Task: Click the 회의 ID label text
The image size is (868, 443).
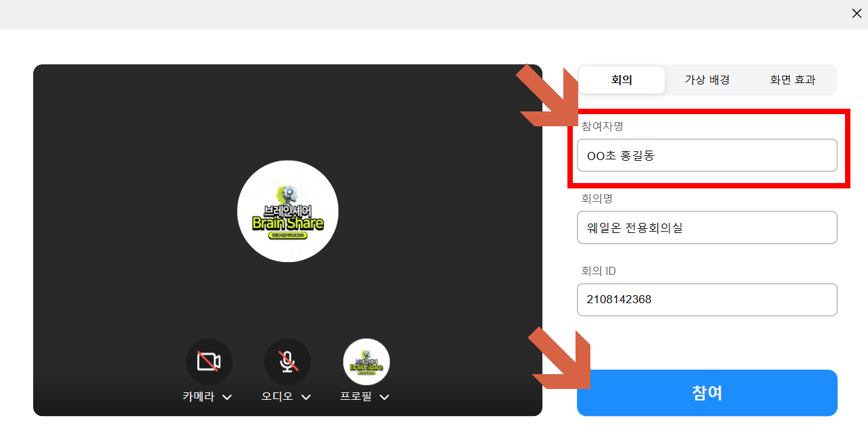Action: 598,271
